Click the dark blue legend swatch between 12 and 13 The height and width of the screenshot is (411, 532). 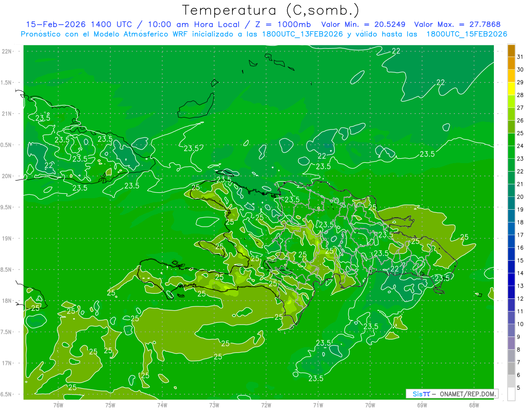click(x=511, y=292)
